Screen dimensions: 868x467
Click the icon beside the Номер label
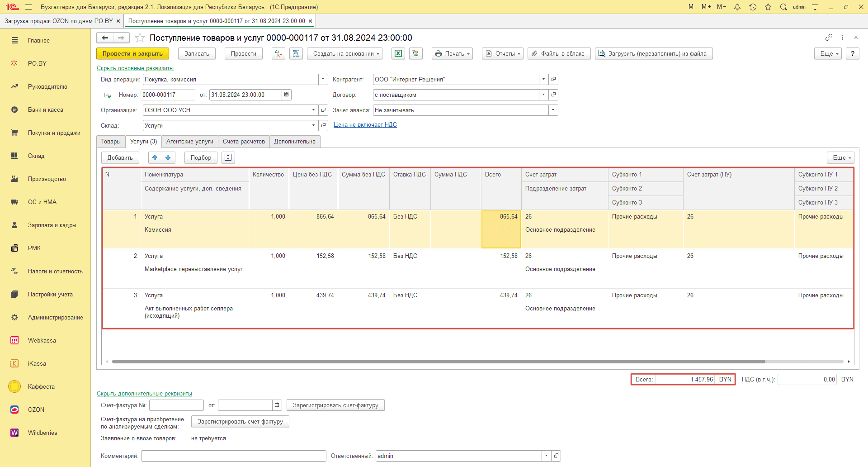coord(108,95)
